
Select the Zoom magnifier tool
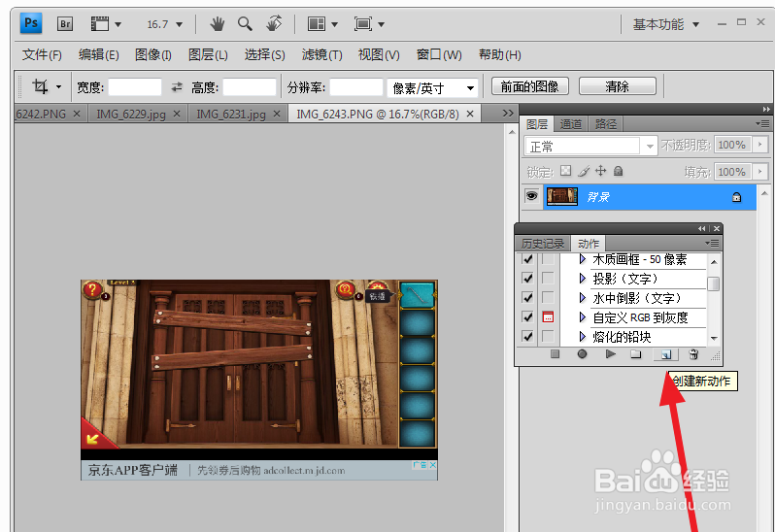tap(245, 23)
